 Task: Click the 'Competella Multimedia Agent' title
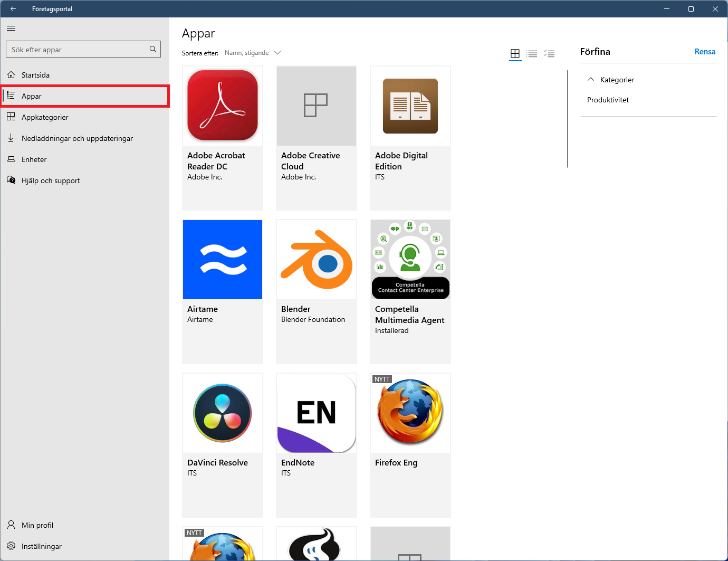409,315
